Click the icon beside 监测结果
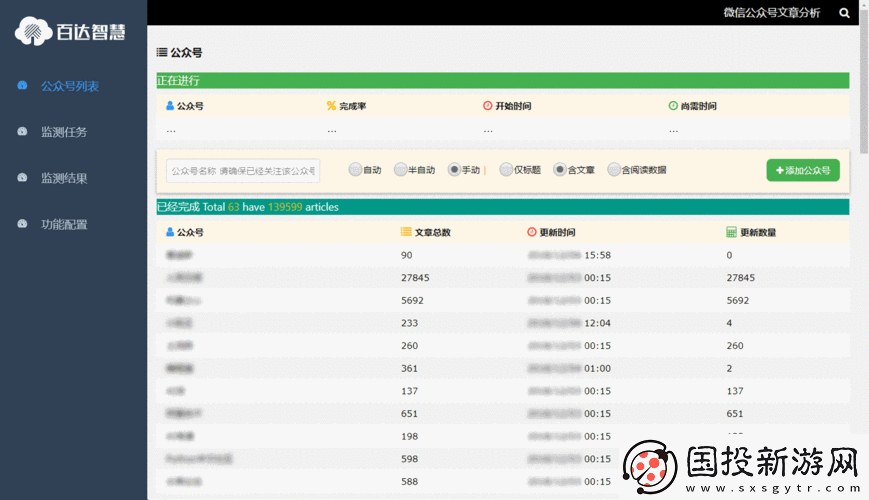Screen dimensions: 869x500 click(22, 177)
